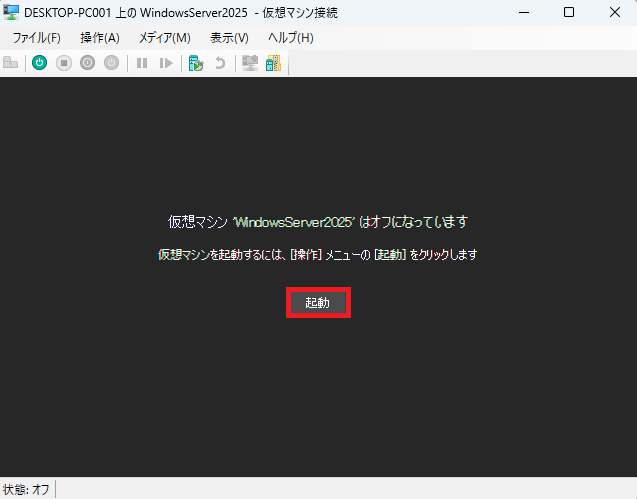Click the window title bar app icon

click(11, 12)
